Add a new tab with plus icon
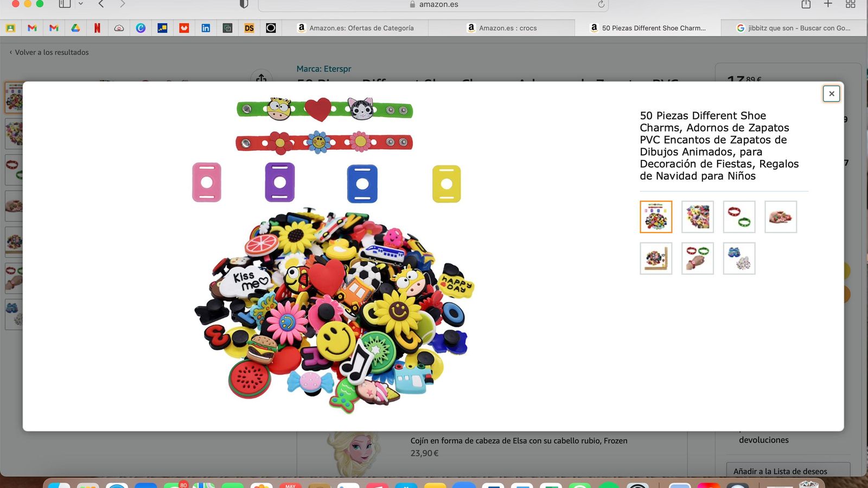The height and width of the screenshot is (488, 868). pos(828,4)
